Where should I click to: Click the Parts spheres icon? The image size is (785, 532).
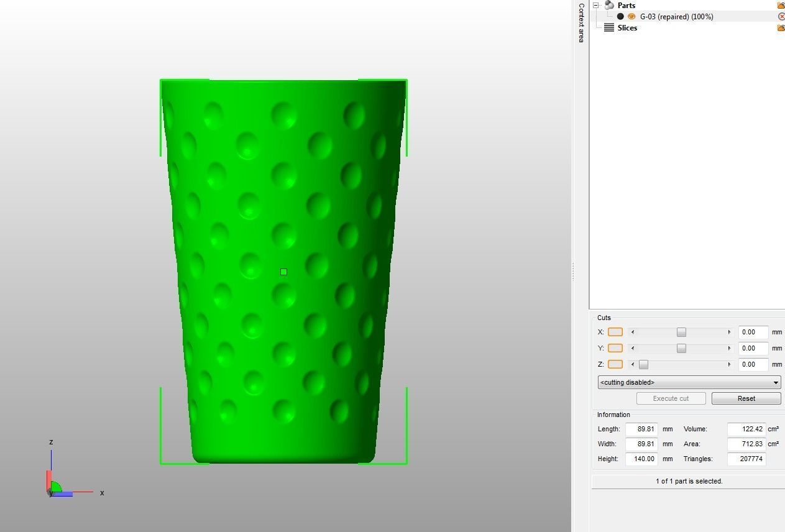point(609,5)
